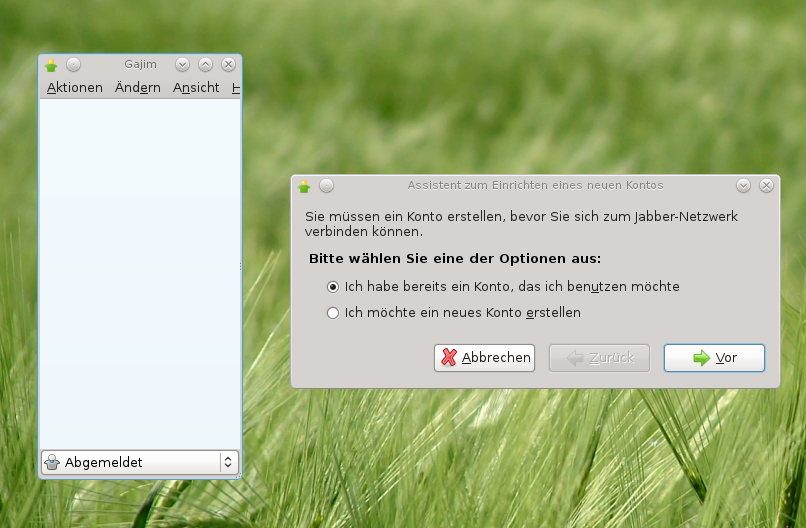Click the partially hidden menu after Ansicht
Viewport: 806px width, 528px height.
tap(236, 88)
